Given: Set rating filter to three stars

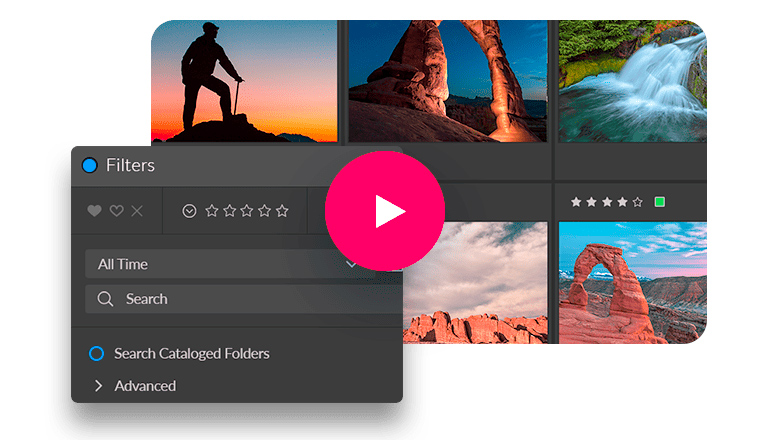Looking at the screenshot, I should pyautogui.click(x=246, y=211).
